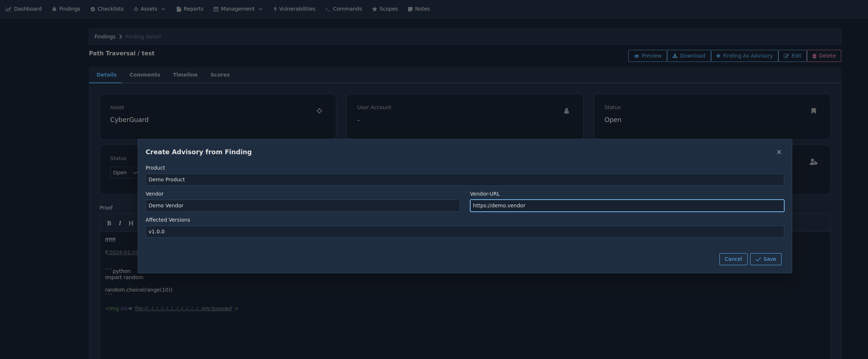868x359 pixels.
Task: Open the Checklists page
Action: point(107,9)
